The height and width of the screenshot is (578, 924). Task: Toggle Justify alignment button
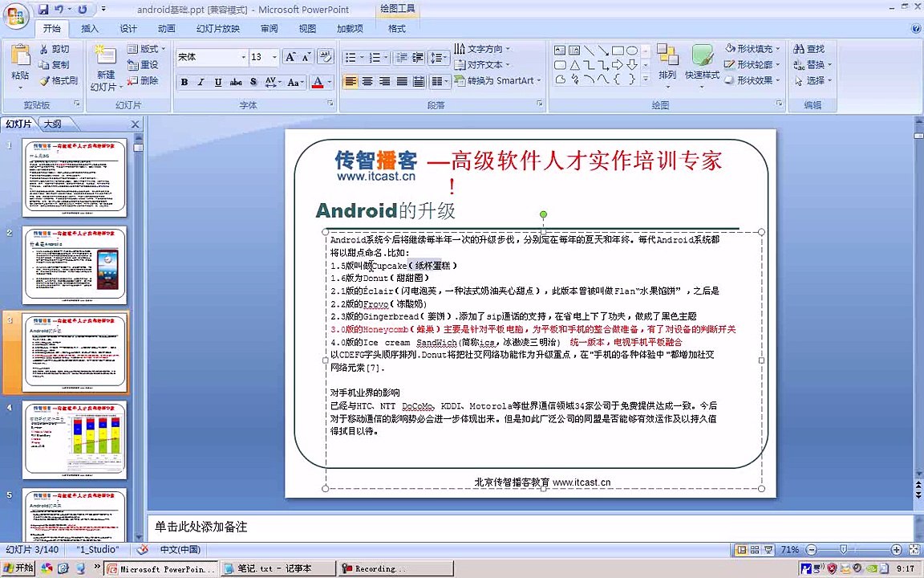402,81
